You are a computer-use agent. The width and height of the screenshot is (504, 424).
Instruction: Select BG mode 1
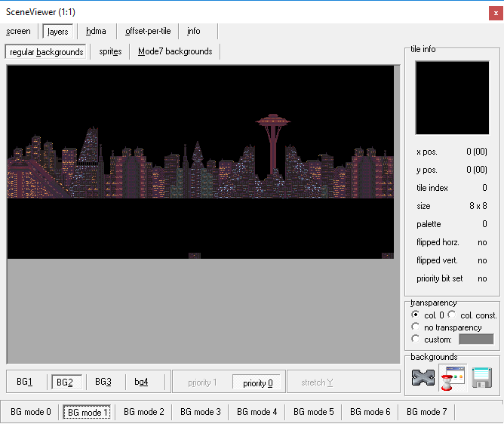coord(87,412)
